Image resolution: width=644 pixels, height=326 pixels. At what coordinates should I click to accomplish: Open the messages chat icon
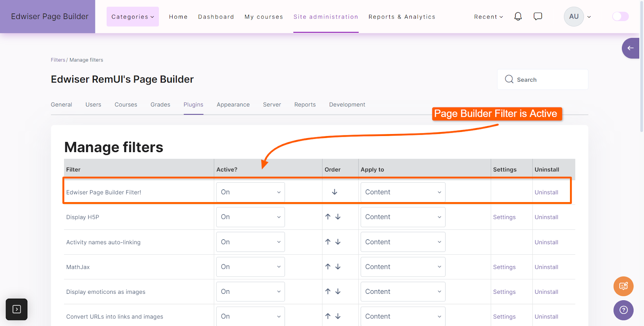point(538,17)
